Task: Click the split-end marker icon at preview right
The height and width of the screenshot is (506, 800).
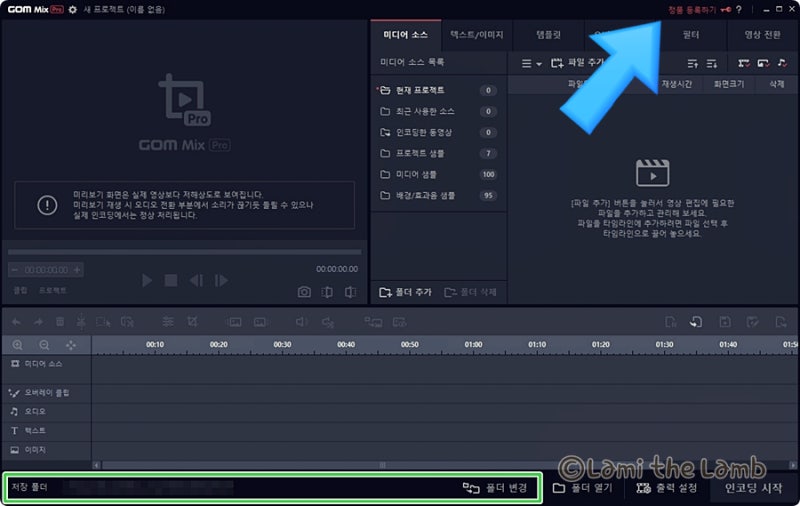Action: coord(350,292)
